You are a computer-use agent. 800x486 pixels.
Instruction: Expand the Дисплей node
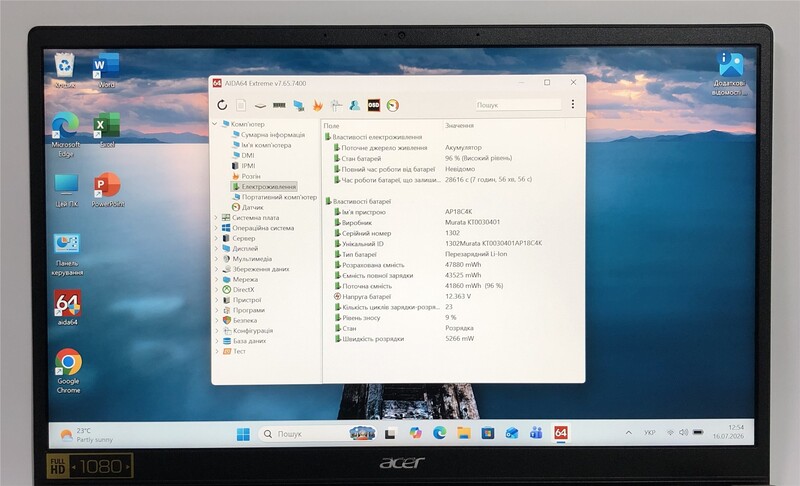coord(216,248)
